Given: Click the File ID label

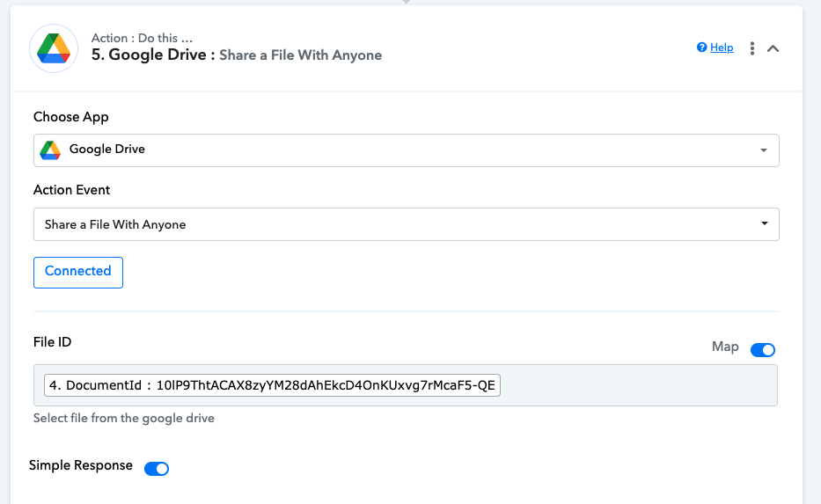Looking at the screenshot, I should point(53,342).
